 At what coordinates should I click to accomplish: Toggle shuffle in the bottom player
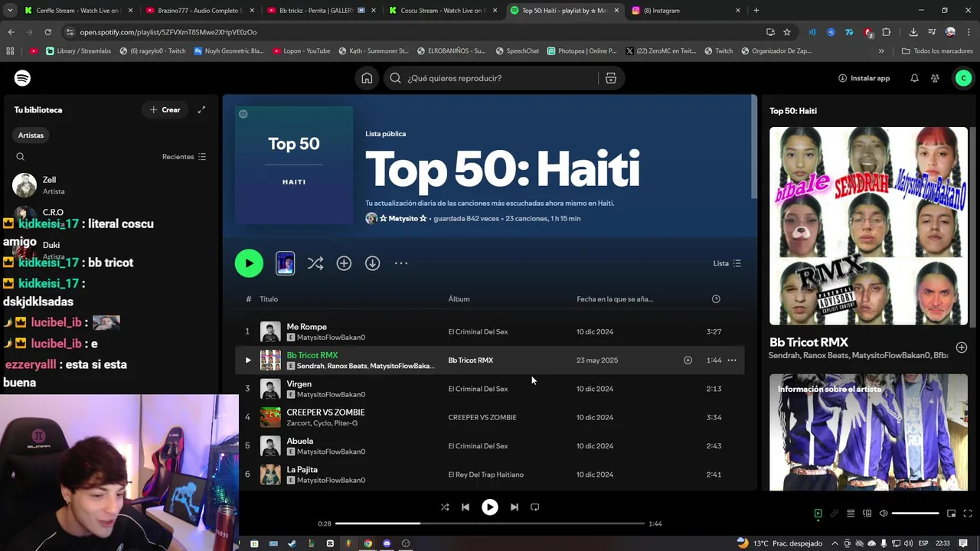(445, 507)
